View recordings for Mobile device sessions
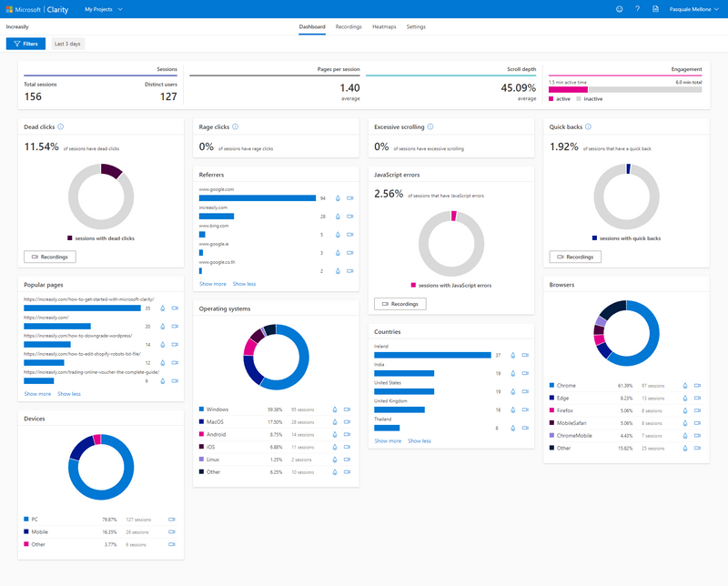The width and height of the screenshot is (728, 586). coord(172,532)
